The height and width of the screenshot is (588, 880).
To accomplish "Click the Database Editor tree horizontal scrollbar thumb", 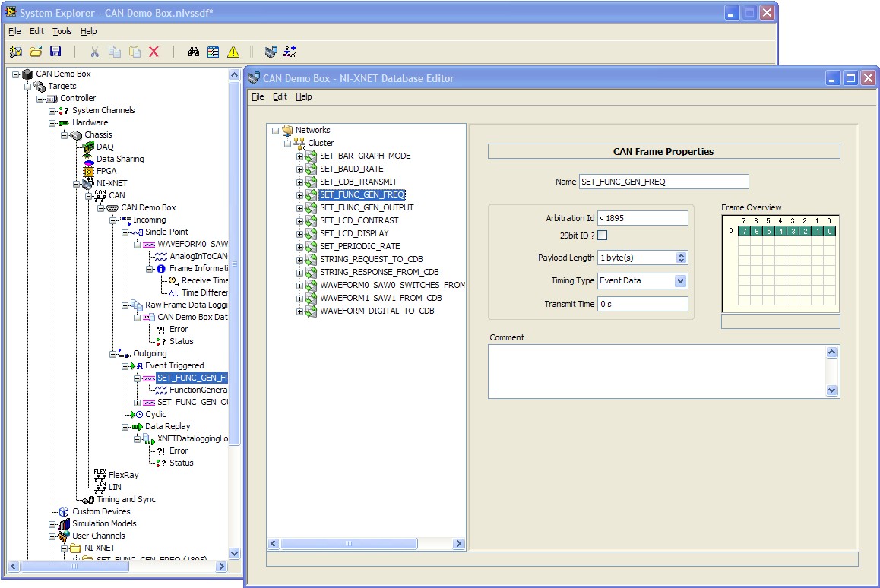I will point(349,544).
